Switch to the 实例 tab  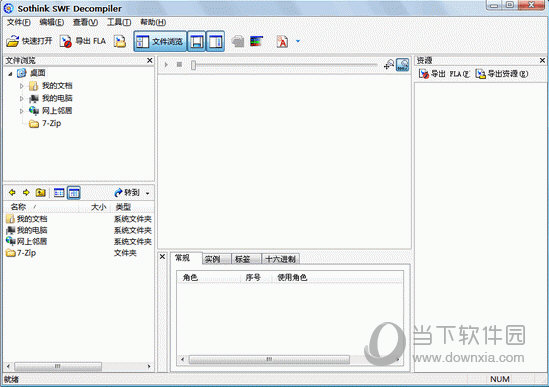pyautogui.click(x=216, y=259)
